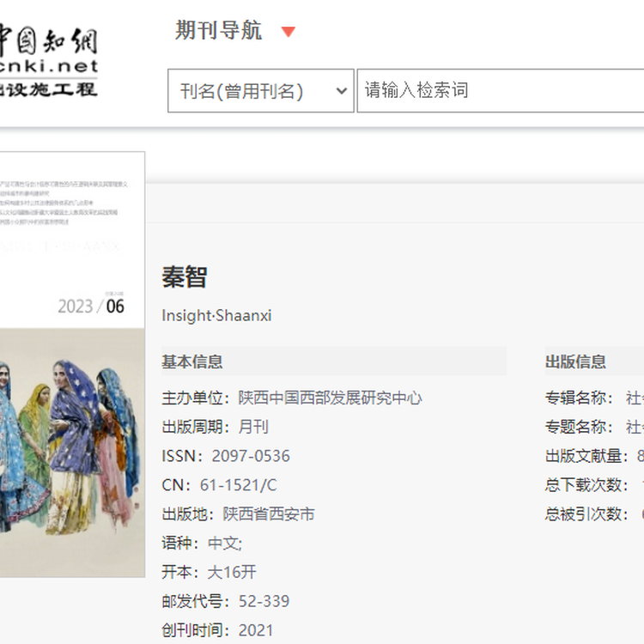Open the 刊名(曾用刊名) dropdown
644x644 pixels.
(x=261, y=91)
